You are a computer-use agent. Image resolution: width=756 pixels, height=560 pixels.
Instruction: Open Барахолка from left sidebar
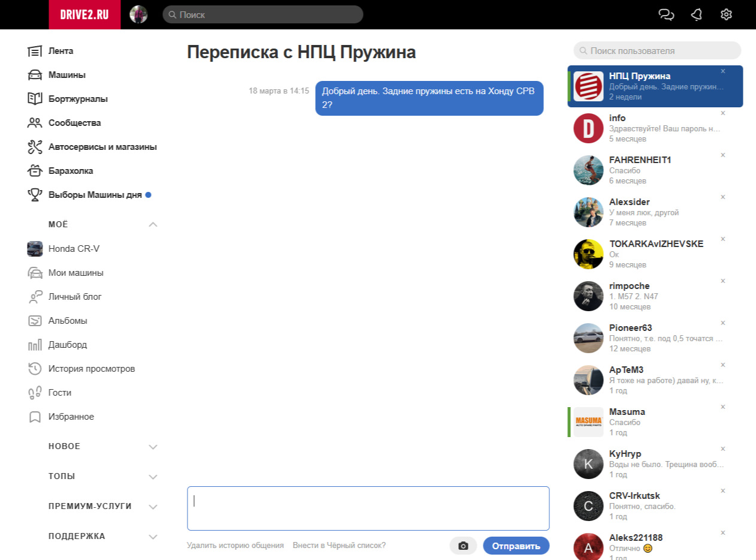click(71, 171)
